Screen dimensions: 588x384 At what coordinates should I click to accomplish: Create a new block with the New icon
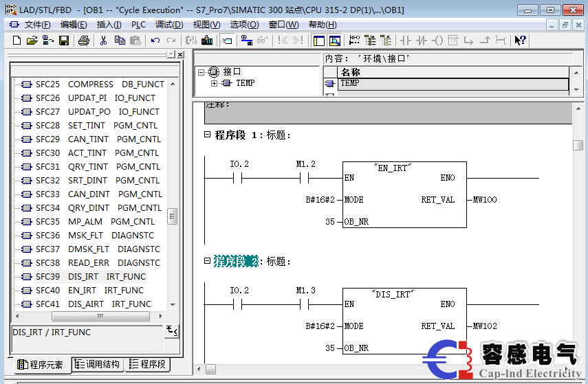coord(17,41)
